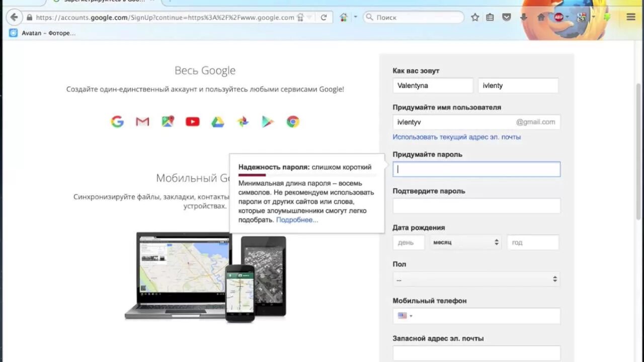Click the Chrome service icon
The image size is (644, 362).
point(293,122)
